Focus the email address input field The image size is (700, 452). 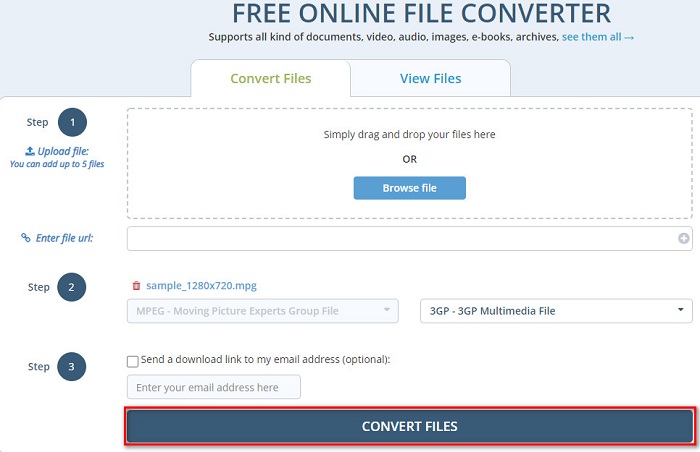(x=214, y=387)
